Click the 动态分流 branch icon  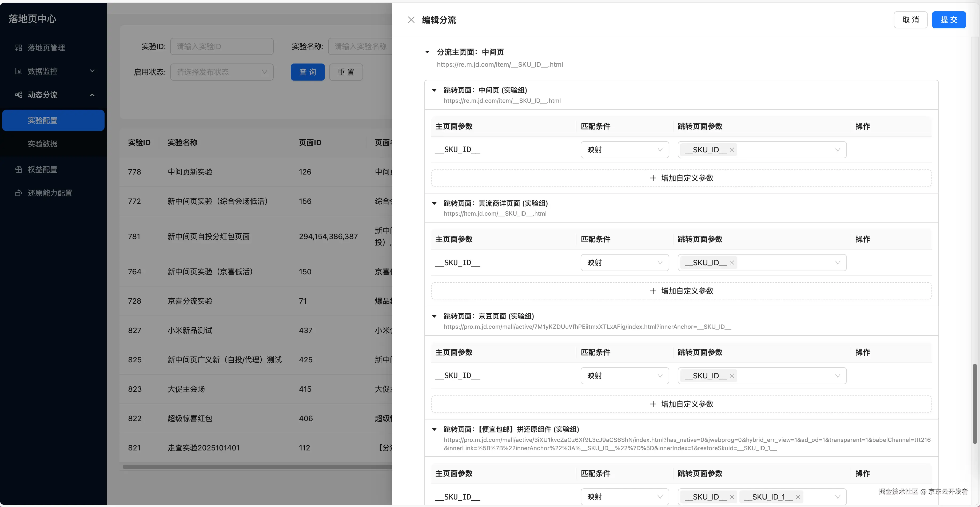(19, 95)
